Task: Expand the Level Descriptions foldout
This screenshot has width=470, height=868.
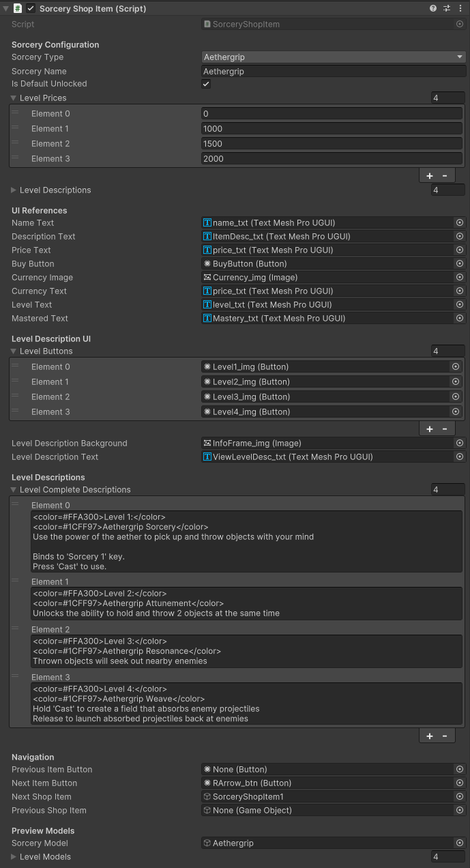Action: tap(14, 190)
